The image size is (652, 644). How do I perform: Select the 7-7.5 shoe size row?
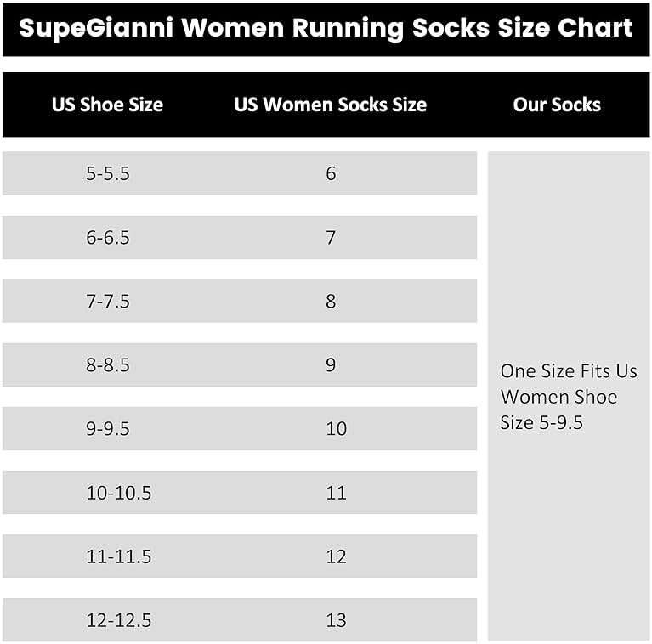108,302
